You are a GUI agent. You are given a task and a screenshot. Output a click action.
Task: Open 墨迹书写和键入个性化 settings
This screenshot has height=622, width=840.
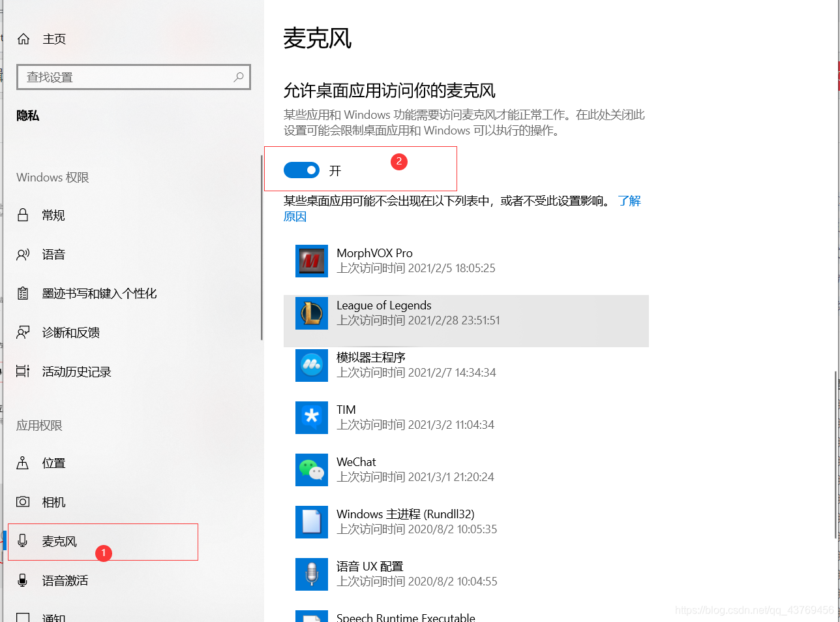click(x=99, y=294)
